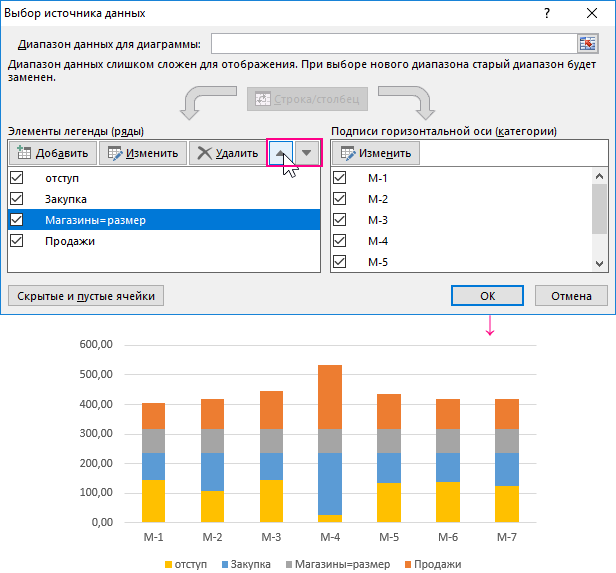This screenshot has height=573, width=616.
Task: Click the help question mark icon
Action: [x=546, y=13]
